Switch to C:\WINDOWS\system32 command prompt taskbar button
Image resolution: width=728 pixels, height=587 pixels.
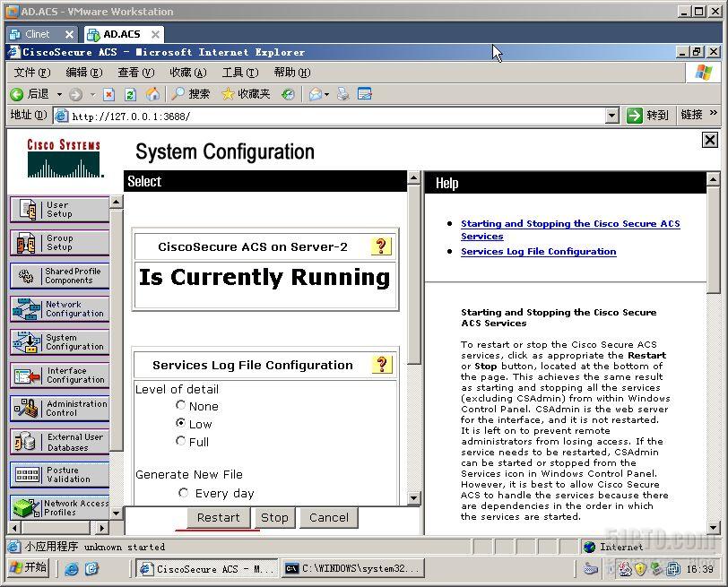coord(353,568)
